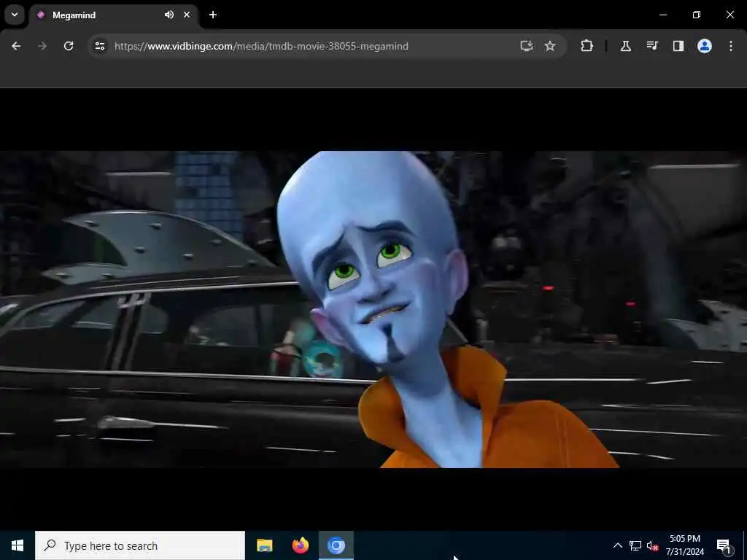Open the Extensions puzzle icon
Screen dimensions: 747x560
tap(587, 46)
